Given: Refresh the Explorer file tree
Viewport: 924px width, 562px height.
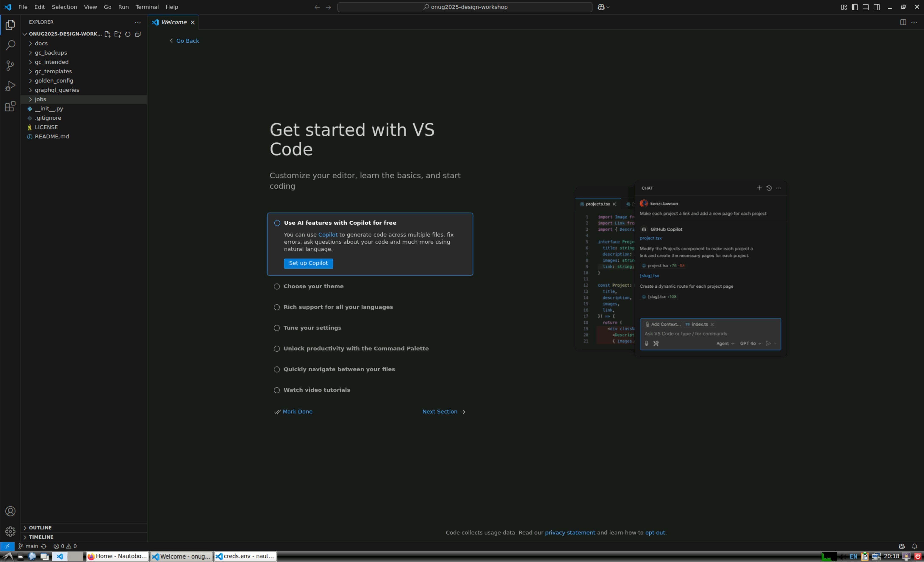Looking at the screenshot, I should 128,34.
